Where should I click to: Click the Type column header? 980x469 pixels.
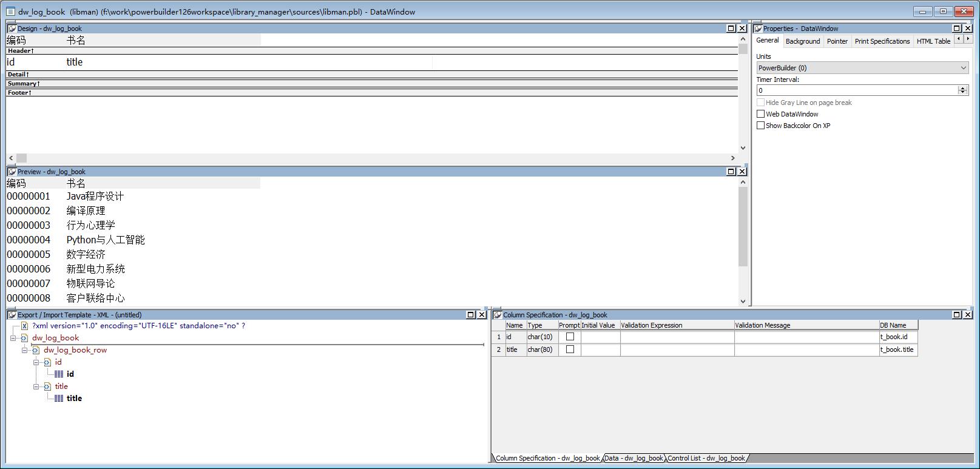(x=542, y=325)
